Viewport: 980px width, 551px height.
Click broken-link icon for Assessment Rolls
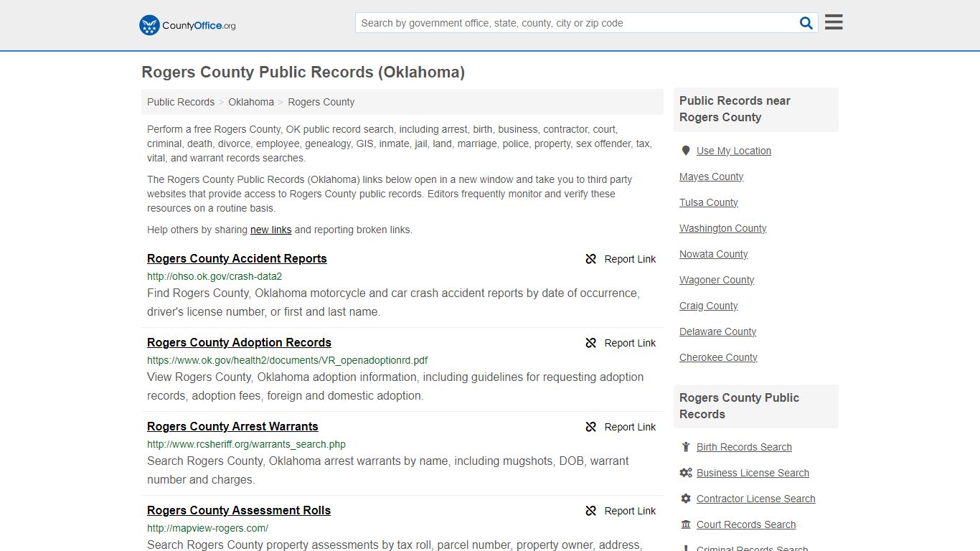[x=591, y=511]
